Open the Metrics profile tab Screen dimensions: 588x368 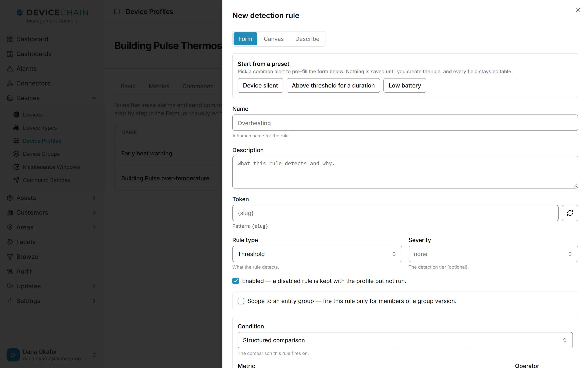159,86
